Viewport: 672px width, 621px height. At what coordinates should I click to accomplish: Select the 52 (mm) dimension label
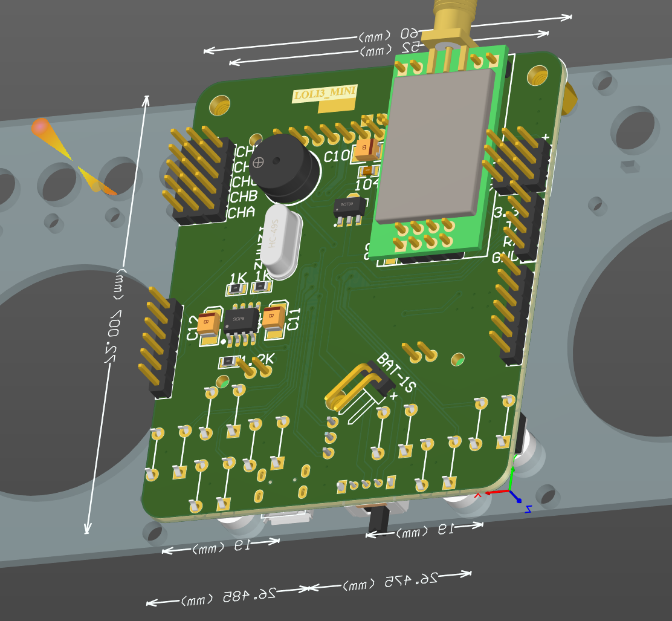(390, 50)
